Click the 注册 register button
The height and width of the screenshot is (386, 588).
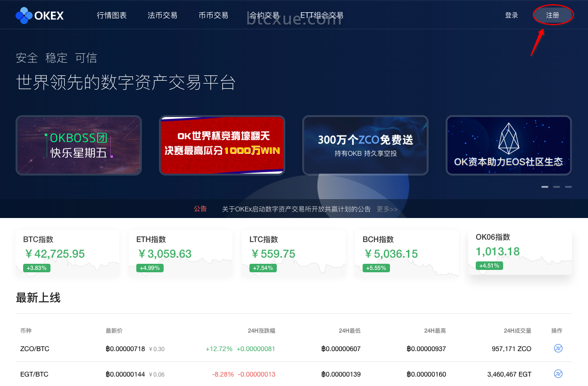tap(553, 16)
